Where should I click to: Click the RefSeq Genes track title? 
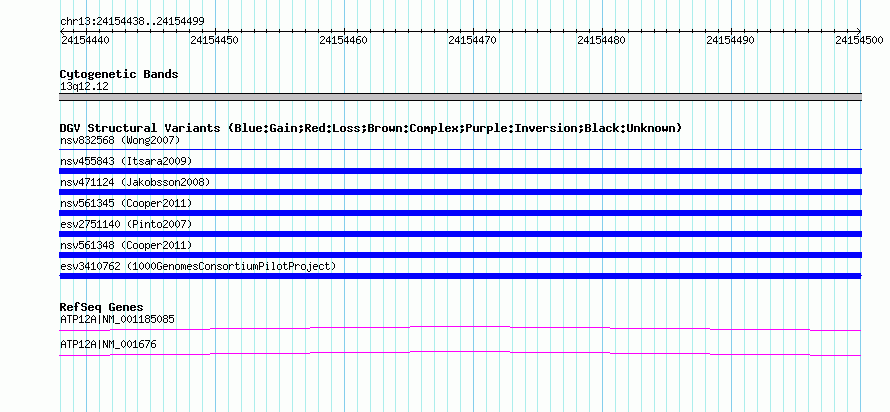click(x=102, y=308)
